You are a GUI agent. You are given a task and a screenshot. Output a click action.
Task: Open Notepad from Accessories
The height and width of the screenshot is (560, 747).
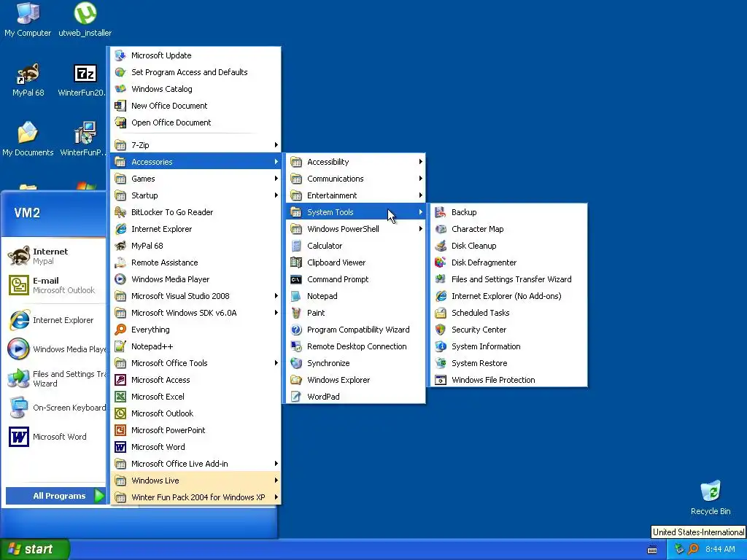[x=355, y=296]
